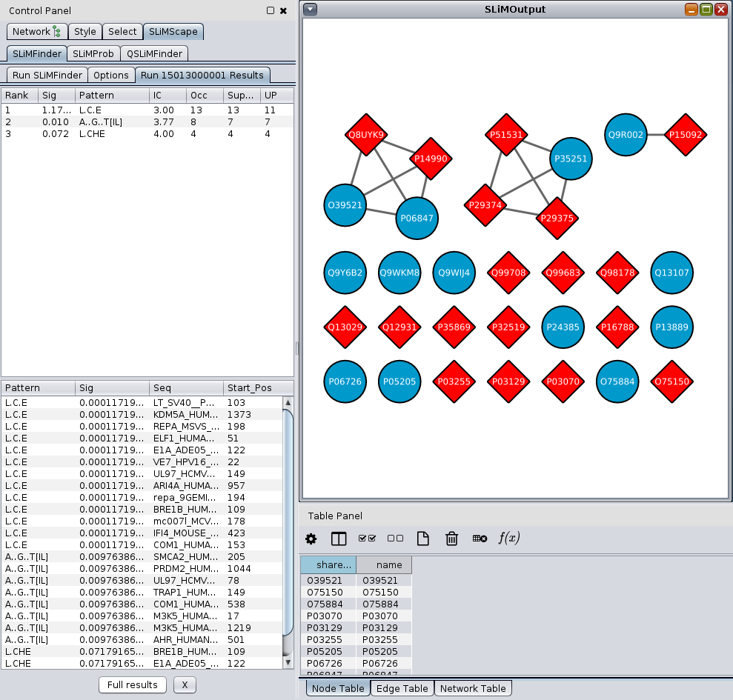
Task: Select blue circle node P06847
Action: (x=417, y=219)
